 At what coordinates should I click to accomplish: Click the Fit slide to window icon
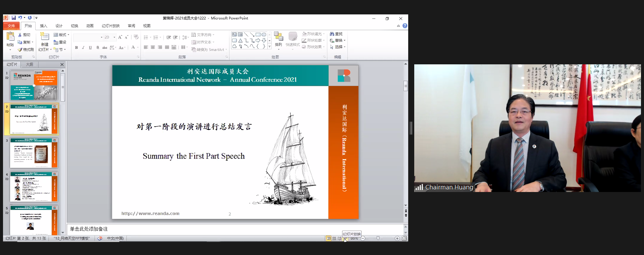pos(404,238)
